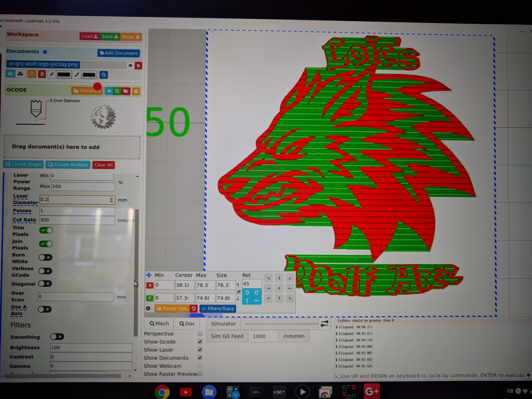Open the Raster Opt. button
This screenshot has width=532, height=399.
click(172, 308)
